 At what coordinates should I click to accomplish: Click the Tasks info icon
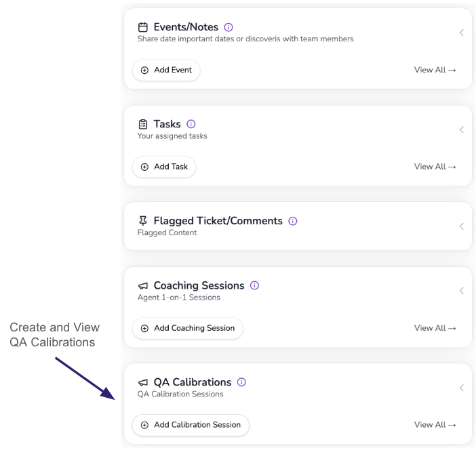[191, 124]
